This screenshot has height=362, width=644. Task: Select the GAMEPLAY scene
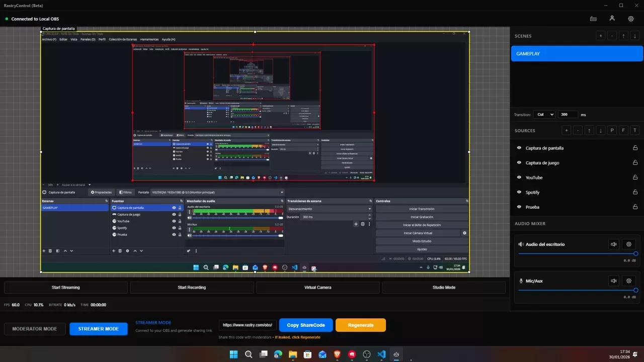point(577,53)
